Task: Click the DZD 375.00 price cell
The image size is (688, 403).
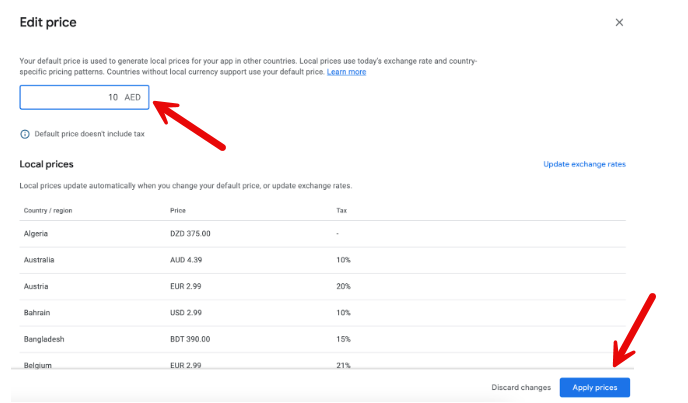Action: [x=190, y=234]
